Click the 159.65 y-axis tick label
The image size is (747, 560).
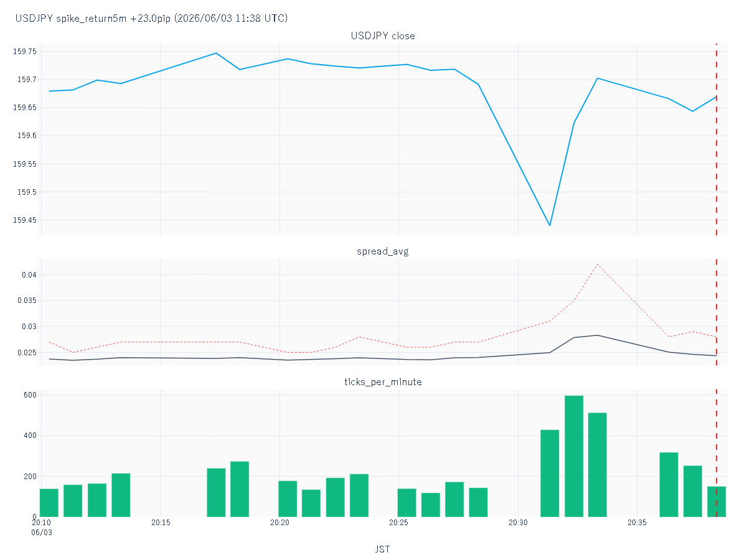25,108
